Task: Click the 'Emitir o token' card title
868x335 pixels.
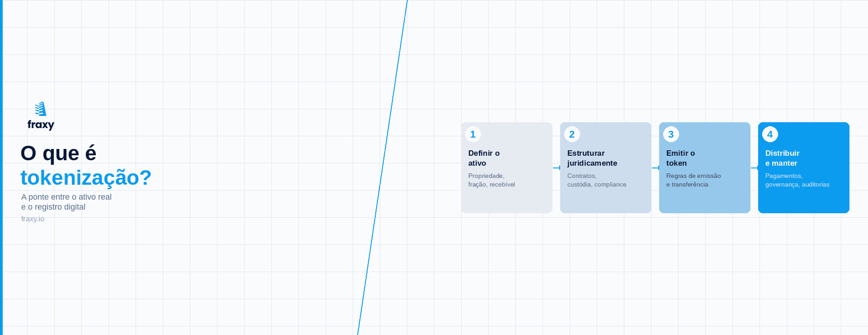Action: [680, 158]
